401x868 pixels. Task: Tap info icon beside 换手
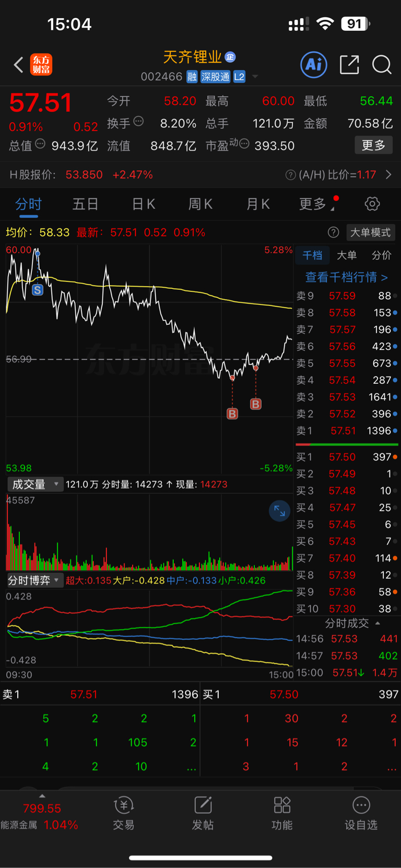point(138,122)
